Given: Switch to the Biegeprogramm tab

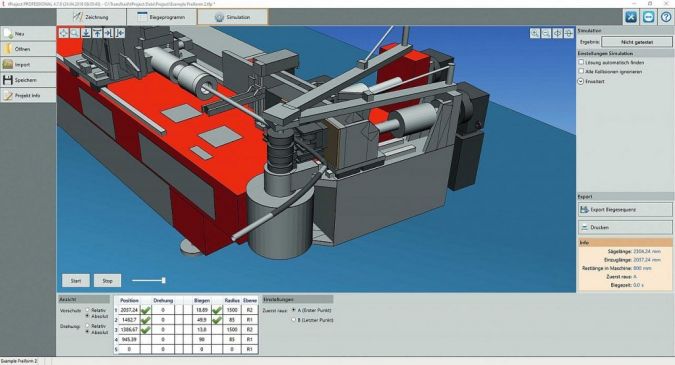Looking at the screenshot, I should click(x=162, y=17).
